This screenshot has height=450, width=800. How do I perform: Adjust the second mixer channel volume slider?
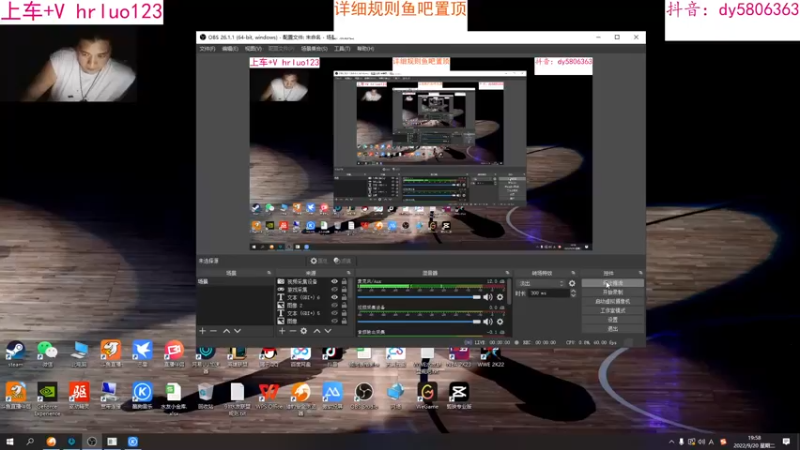tap(419, 321)
